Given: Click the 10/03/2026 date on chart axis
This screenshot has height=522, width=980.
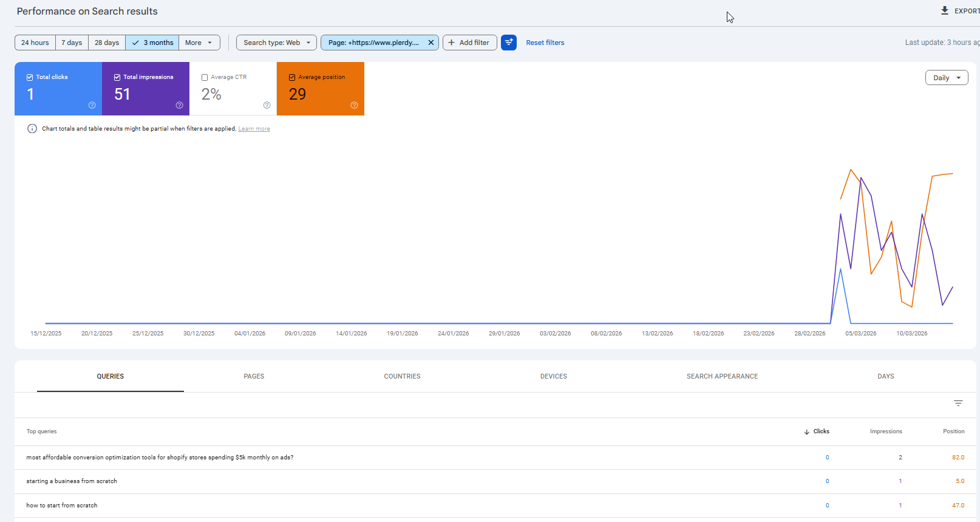Looking at the screenshot, I should click(912, 334).
